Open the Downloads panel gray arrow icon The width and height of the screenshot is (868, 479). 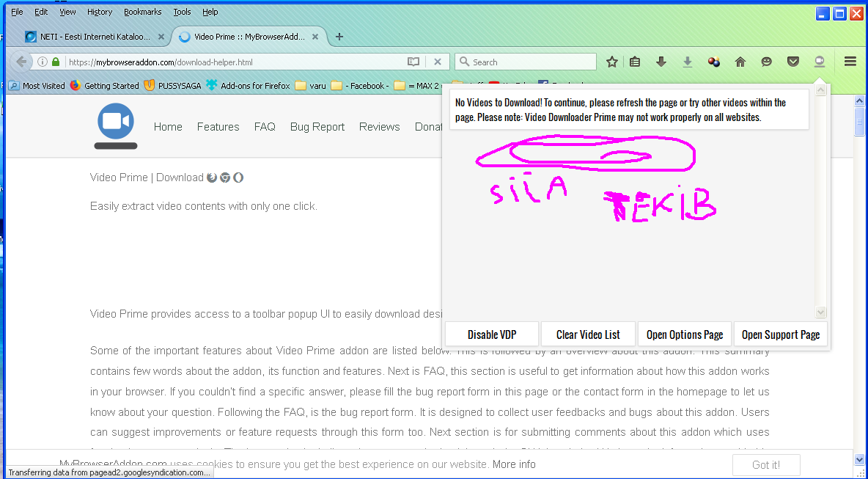[x=688, y=62]
